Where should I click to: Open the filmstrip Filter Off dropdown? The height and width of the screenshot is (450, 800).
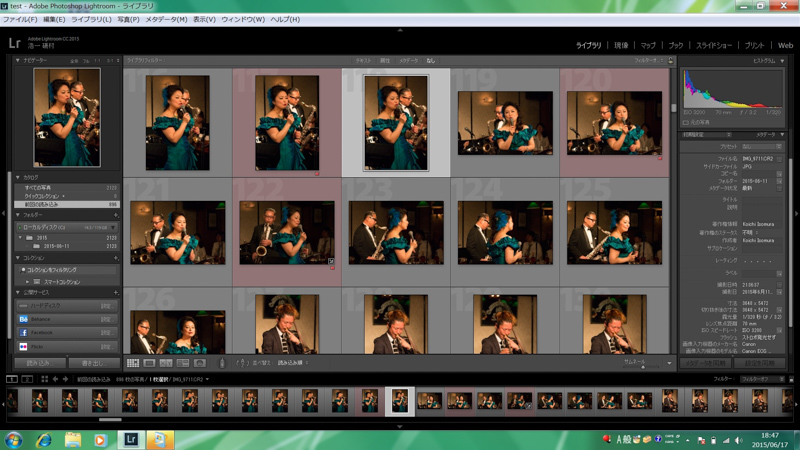[762, 379]
